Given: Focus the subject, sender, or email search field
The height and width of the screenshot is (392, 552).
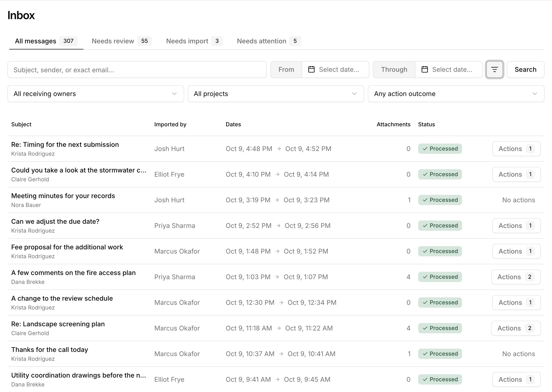Looking at the screenshot, I should (x=137, y=69).
